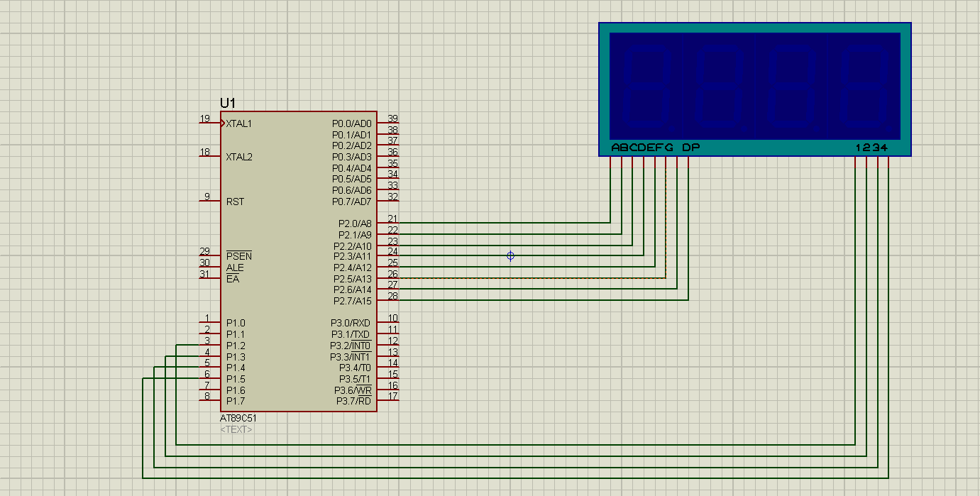Select the P1.6 pin label

click(x=236, y=390)
